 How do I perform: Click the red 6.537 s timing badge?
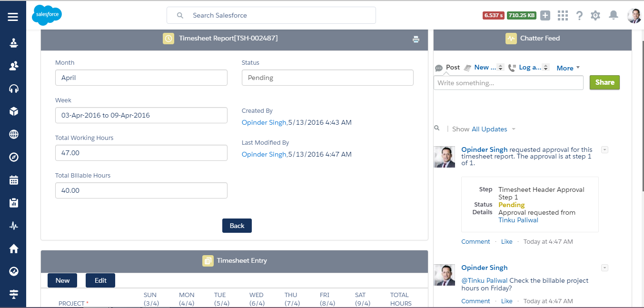(x=494, y=15)
